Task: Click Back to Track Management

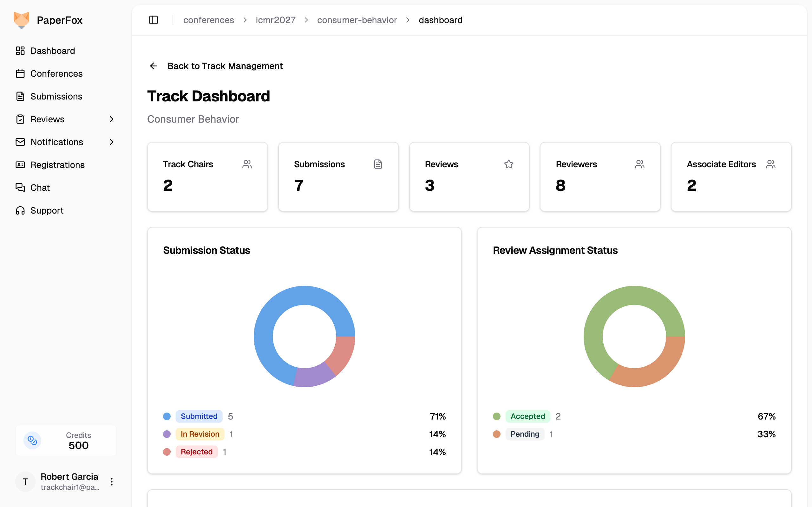Action: click(x=225, y=66)
